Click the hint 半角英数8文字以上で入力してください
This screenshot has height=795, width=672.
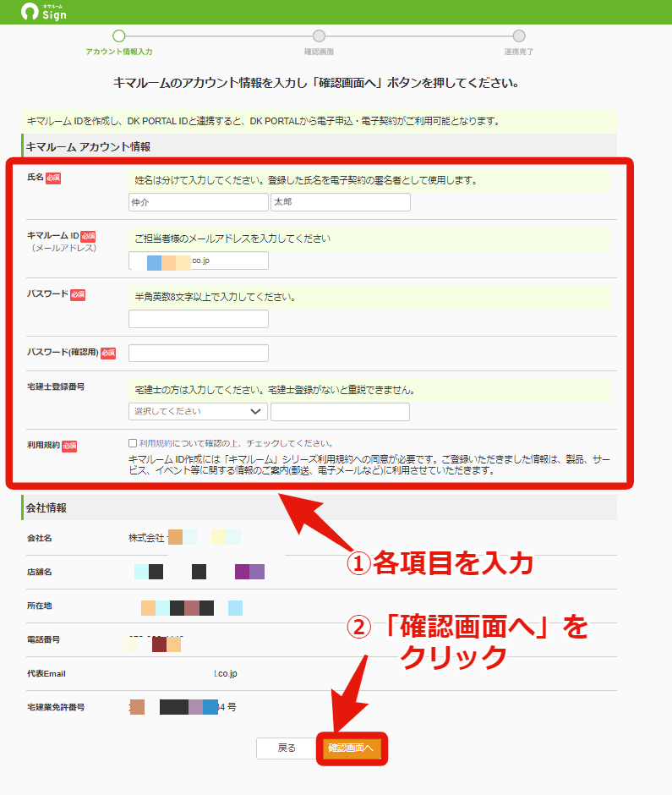tap(216, 297)
